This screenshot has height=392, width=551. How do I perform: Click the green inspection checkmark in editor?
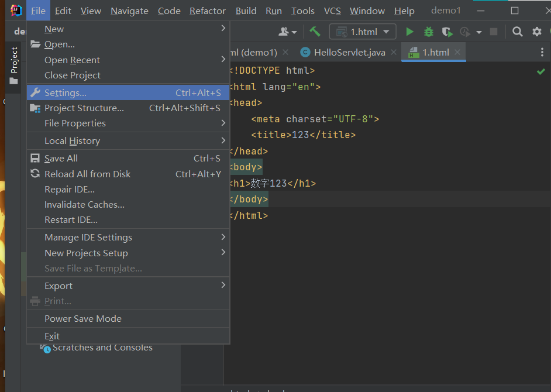coord(540,71)
